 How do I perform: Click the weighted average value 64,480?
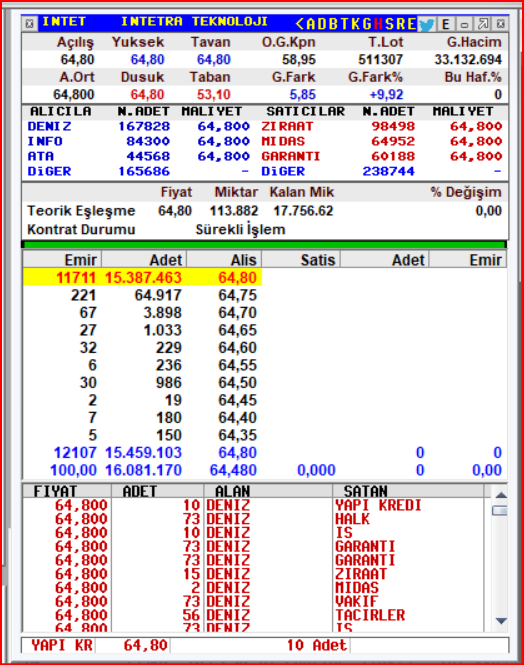tap(234, 470)
